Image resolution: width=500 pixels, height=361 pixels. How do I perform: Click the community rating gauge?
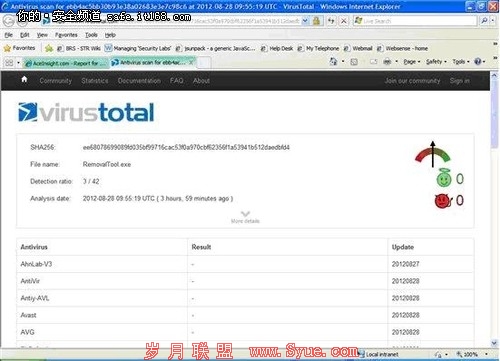(x=433, y=155)
